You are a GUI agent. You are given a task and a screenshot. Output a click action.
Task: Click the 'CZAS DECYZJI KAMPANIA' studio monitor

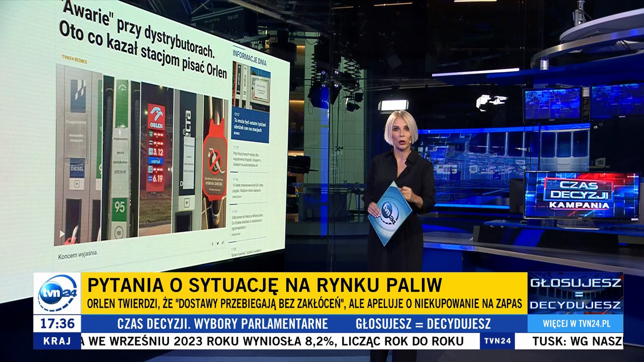pyautogui.click(x=581, y=195)
